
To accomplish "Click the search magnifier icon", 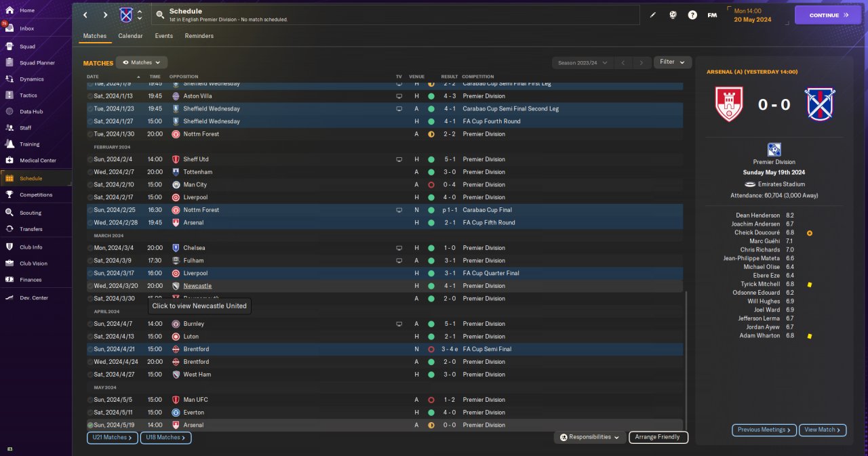I will pos(159,15).
